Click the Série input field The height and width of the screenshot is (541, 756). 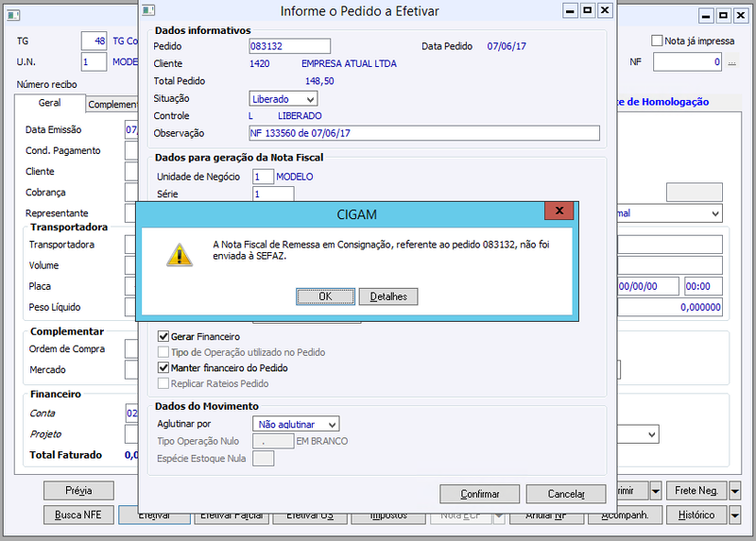click(273, 194)
